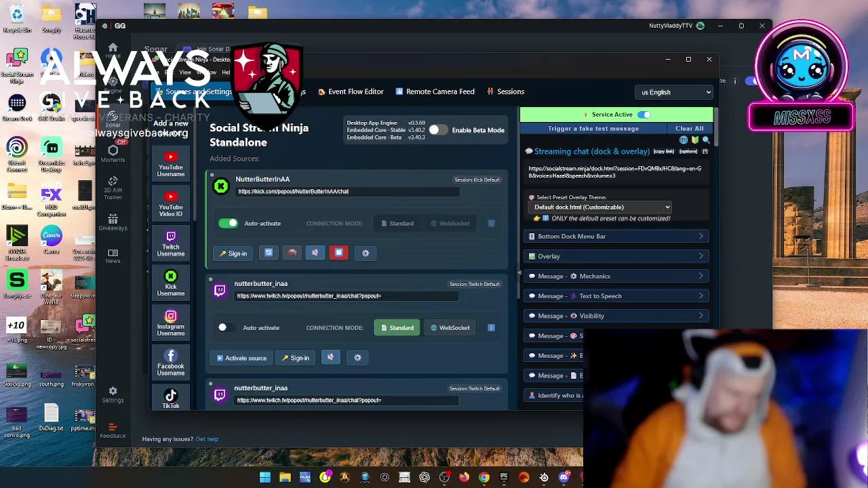Toggle Auto-activate for NutterButterInAA Kick source
The height and width of the screenshot is (488, 868).
click(229, 223)
